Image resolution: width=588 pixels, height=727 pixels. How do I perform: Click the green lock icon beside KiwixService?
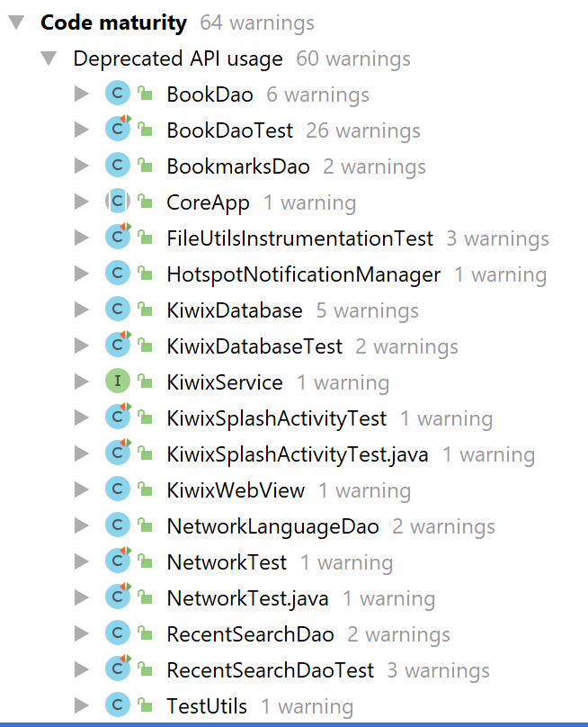(145, 381)
